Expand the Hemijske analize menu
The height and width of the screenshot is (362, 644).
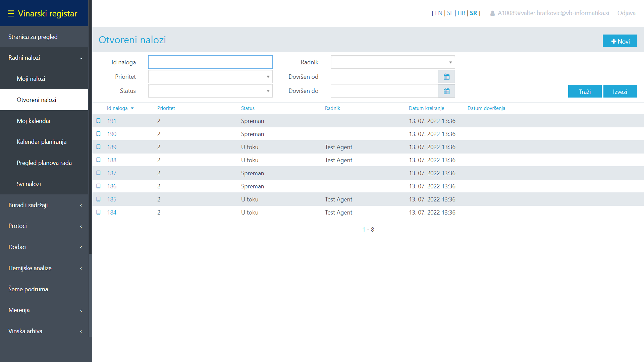44,268
